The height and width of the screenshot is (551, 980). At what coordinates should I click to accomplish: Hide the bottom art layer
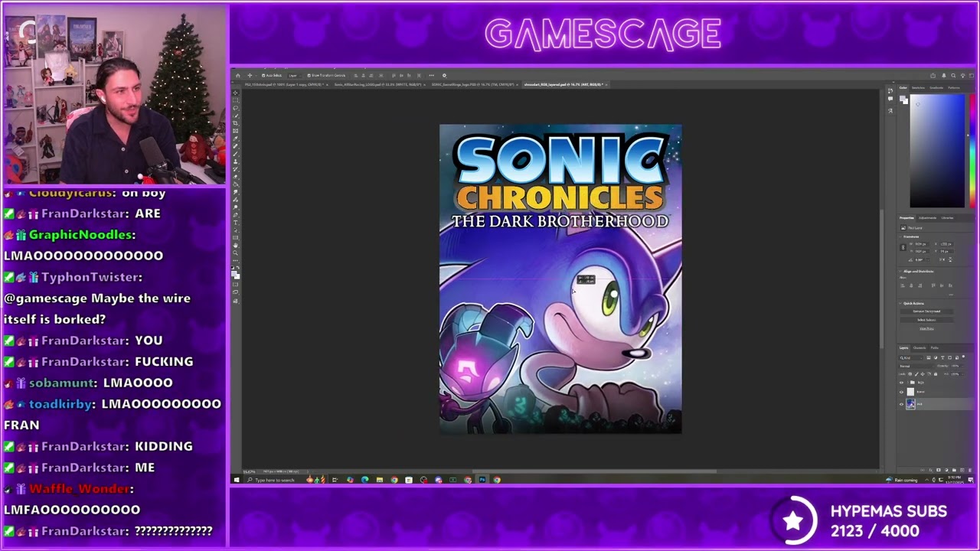[x=901, y=404]
